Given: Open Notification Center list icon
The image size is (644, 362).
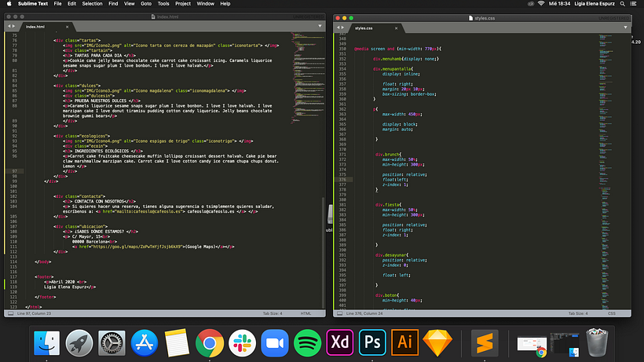Looking at the screenshot, I should pyautogui.click(x=633, y=4).
